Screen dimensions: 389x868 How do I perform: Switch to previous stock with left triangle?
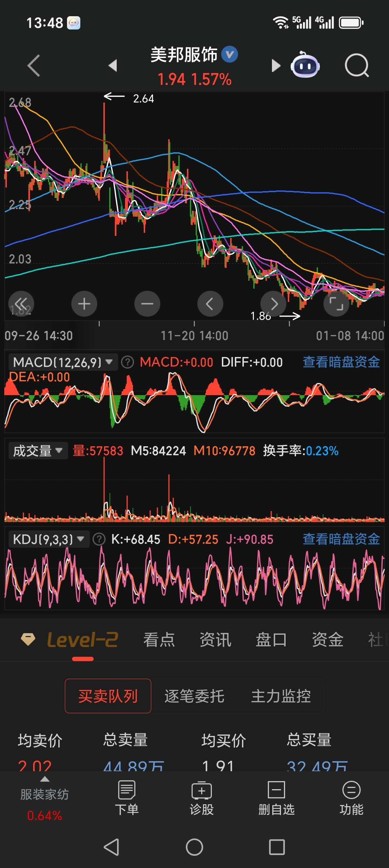pos(113,65)
